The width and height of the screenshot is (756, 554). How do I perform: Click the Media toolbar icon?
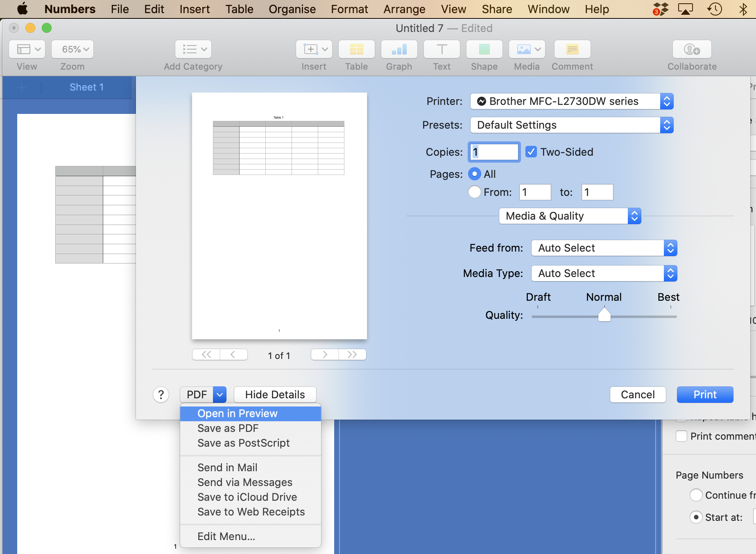(x=527, y=49)
